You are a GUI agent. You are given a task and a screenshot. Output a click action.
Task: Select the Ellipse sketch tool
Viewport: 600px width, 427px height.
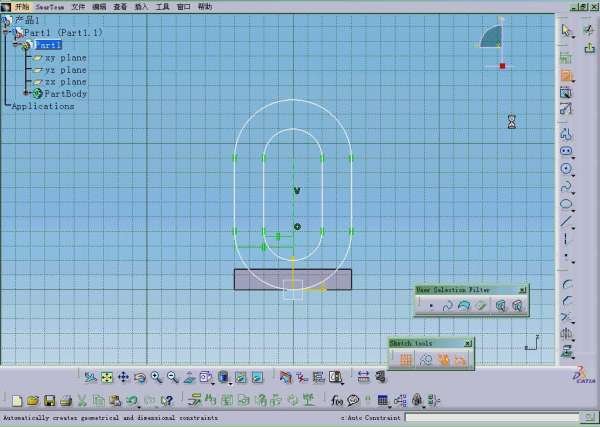(566, 204)
